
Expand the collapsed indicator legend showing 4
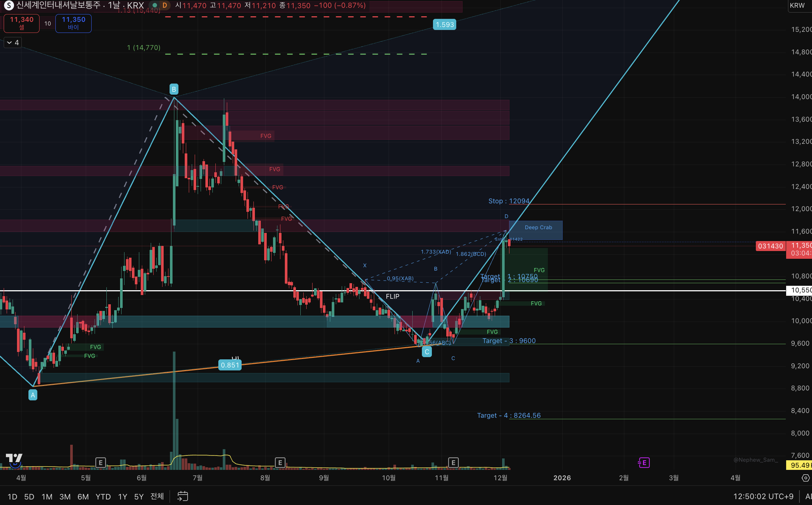(13, 43)
